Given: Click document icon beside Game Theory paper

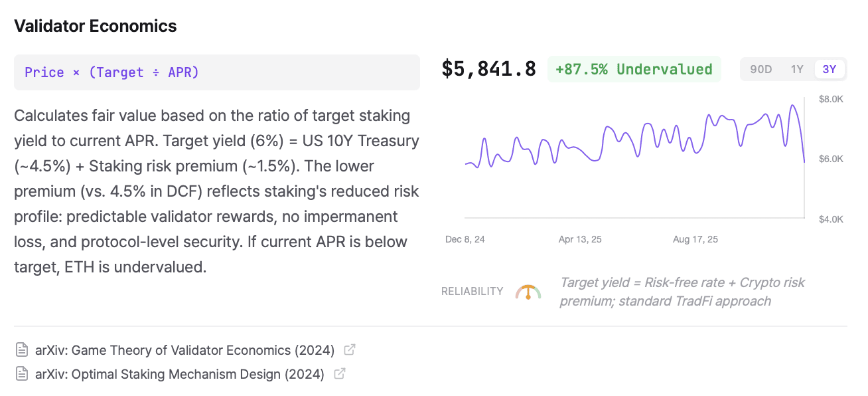Looking at the screenshot, I should point(22,350).
